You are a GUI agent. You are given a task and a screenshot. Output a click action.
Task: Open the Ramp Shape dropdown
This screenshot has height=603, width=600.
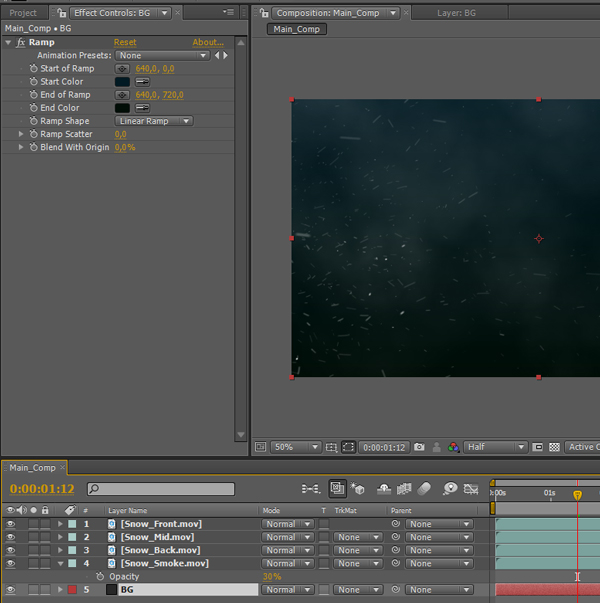(154, 121)
